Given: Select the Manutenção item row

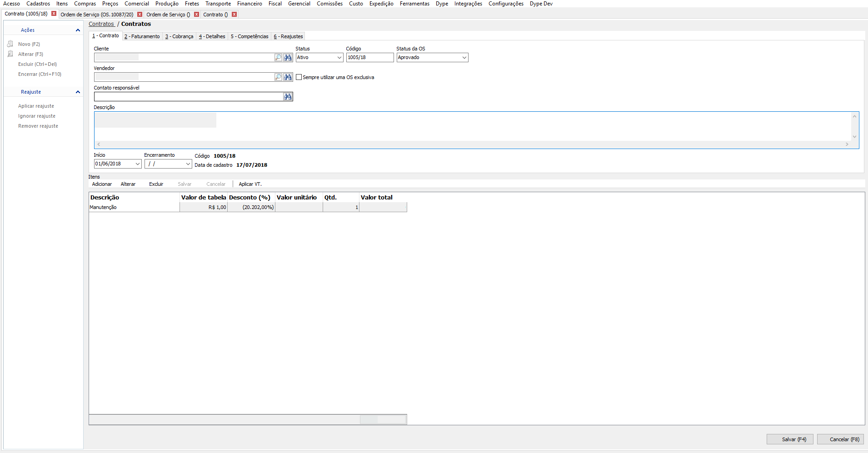Looking at the screenshot, I should [x=248, y=207].
